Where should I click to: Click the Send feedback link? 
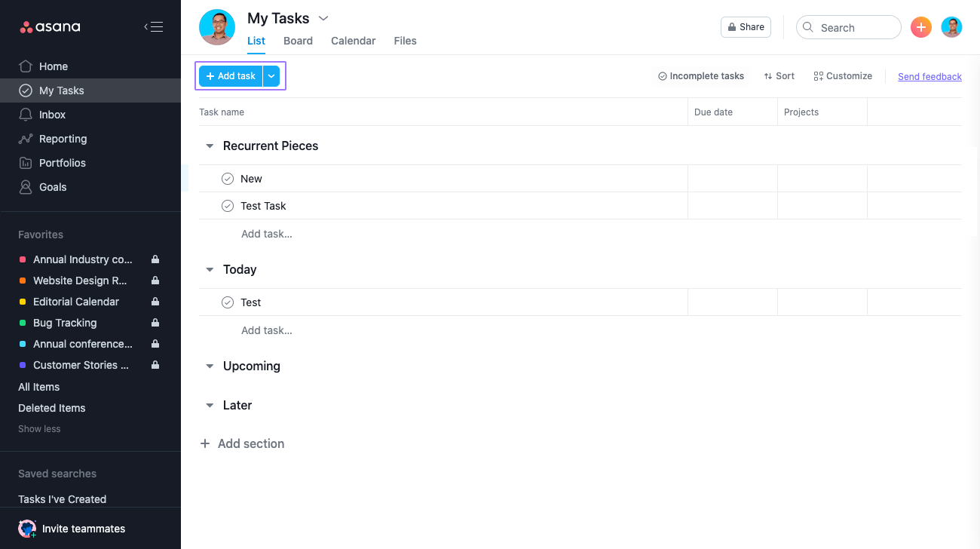click(929, 76)
